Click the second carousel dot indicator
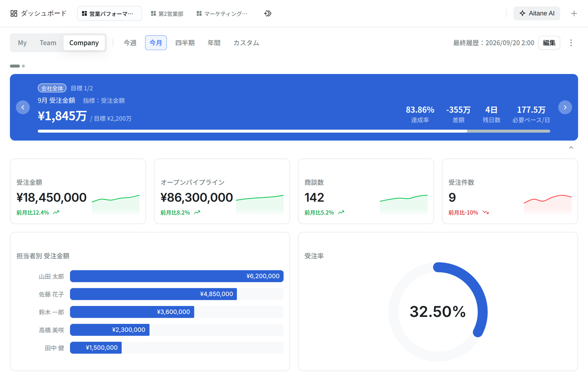 tap(23, 66)
